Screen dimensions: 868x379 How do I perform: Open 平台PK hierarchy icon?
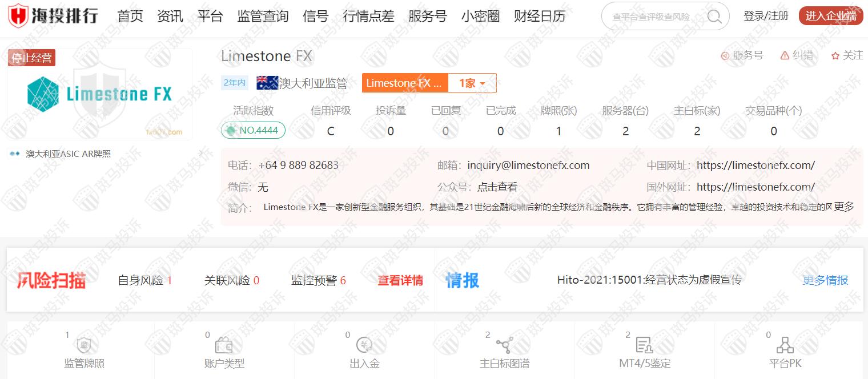pyautogui.click(x=785, y=345)
